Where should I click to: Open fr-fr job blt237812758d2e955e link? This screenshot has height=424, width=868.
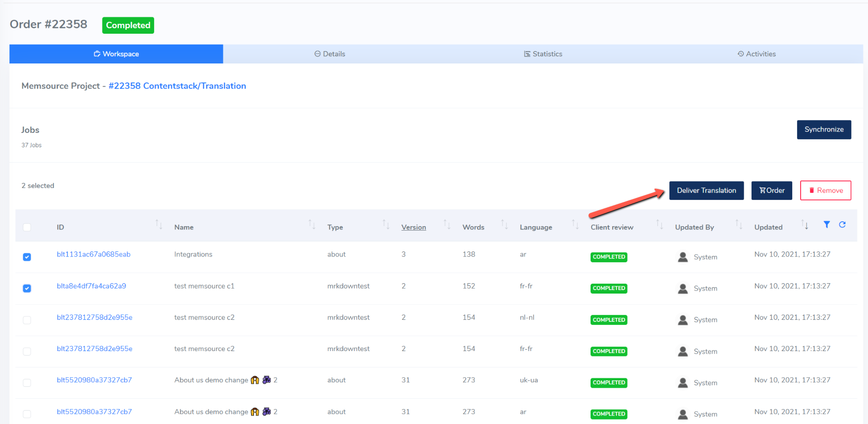coord(95,349)
